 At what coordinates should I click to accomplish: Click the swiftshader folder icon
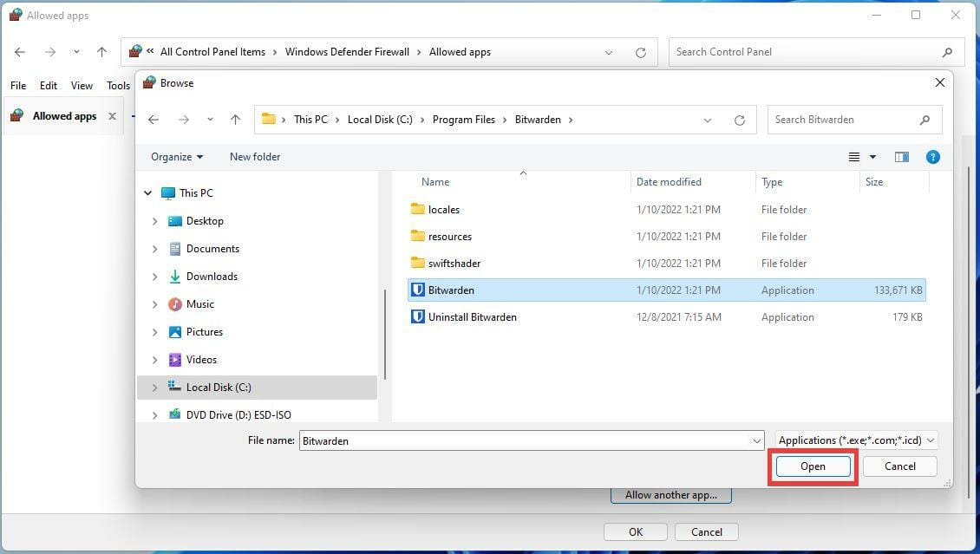click(417, 263)
